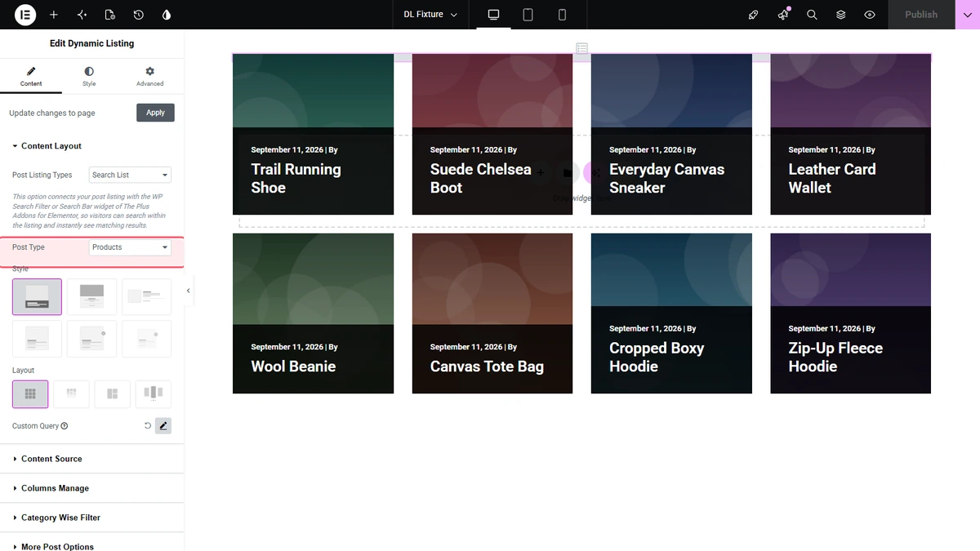Select the third Style option with side image
Image resolution: width=980 pixels, height=551 pixels.
[146, 296]
